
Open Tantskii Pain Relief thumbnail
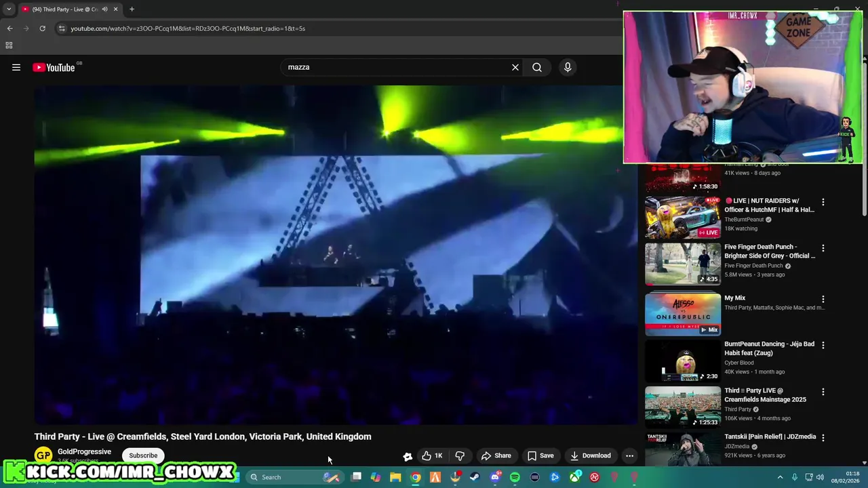683,449
